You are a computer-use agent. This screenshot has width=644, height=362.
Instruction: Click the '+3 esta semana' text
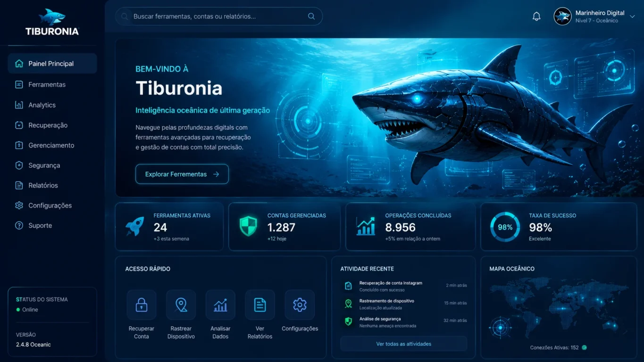[x=171, y=239]
